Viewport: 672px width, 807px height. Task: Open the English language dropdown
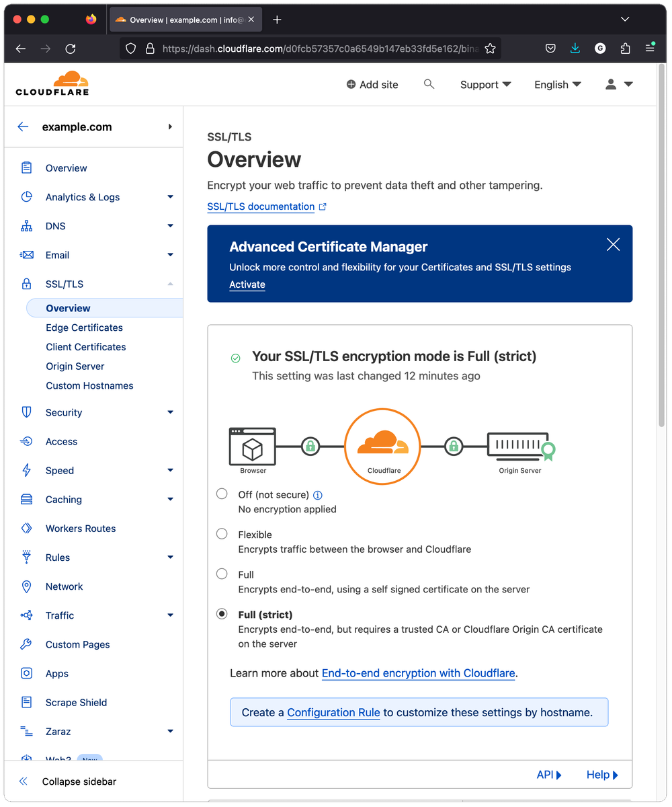(x=557, y=85)
